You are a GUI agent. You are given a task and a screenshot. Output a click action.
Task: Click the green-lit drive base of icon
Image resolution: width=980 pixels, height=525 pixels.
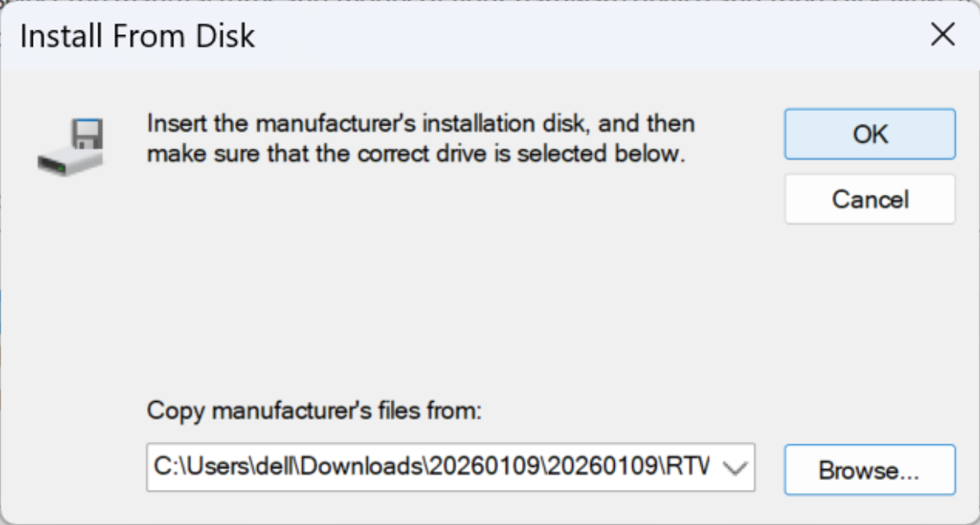click(68, 160)
